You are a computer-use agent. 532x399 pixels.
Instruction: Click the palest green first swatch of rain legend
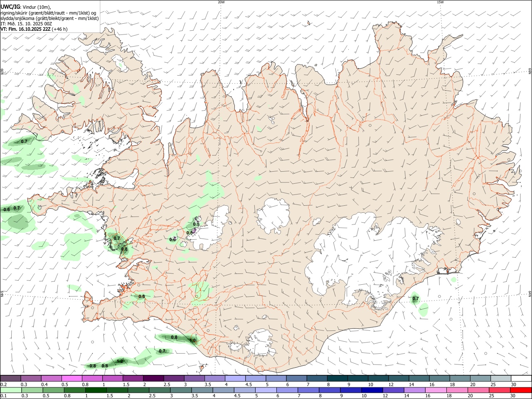(10, 390)
